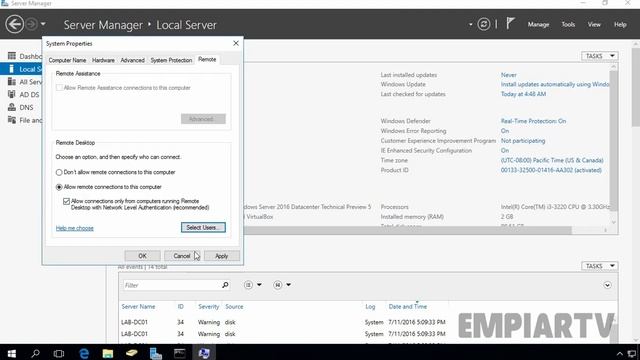The image size is (640, 360).
Task: Open the View menu
Action: pyautogui.click(x=594, y=24)
